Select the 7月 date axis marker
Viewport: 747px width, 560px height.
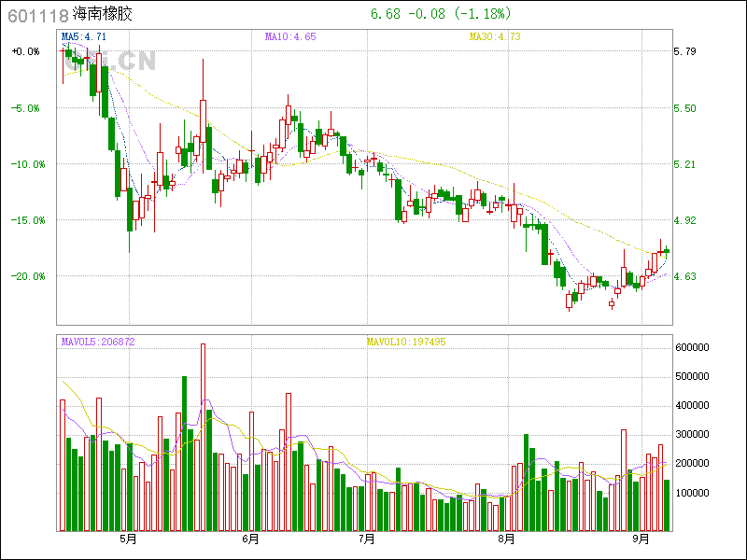[x=366, y=539]
